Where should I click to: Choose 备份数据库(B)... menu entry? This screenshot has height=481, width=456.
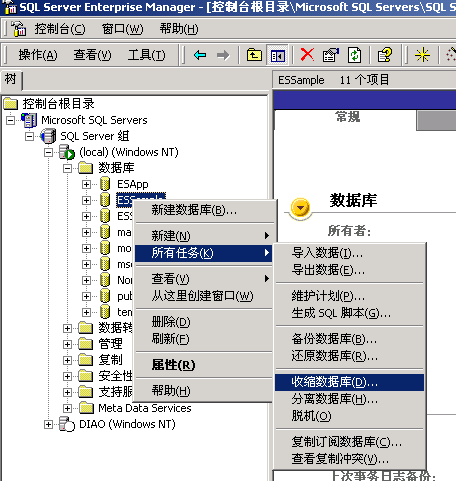(349, 339)
